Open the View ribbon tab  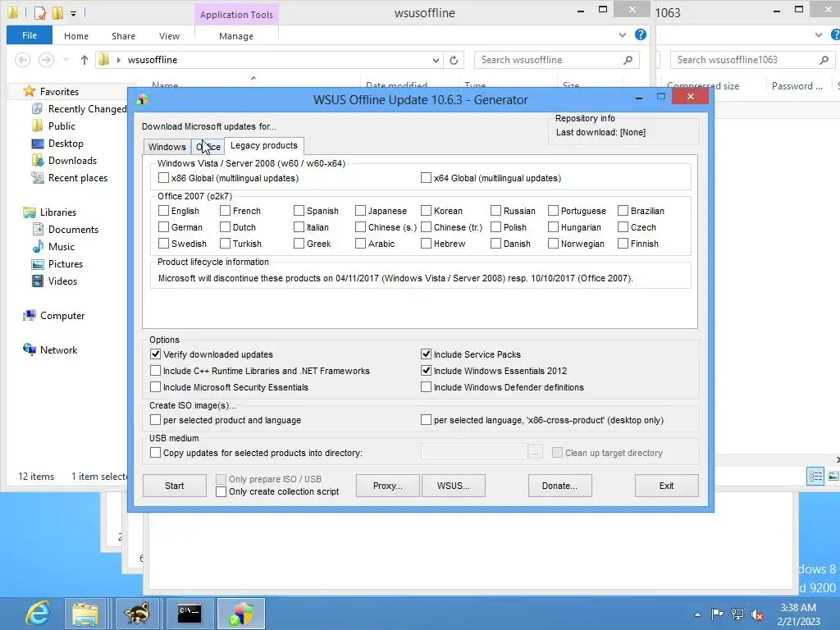[169, 36]
